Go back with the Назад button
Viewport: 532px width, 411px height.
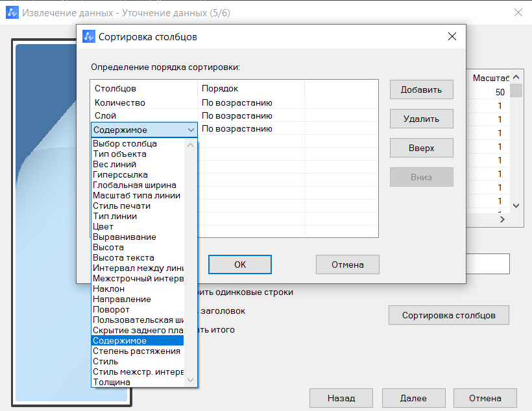point(341,398)
